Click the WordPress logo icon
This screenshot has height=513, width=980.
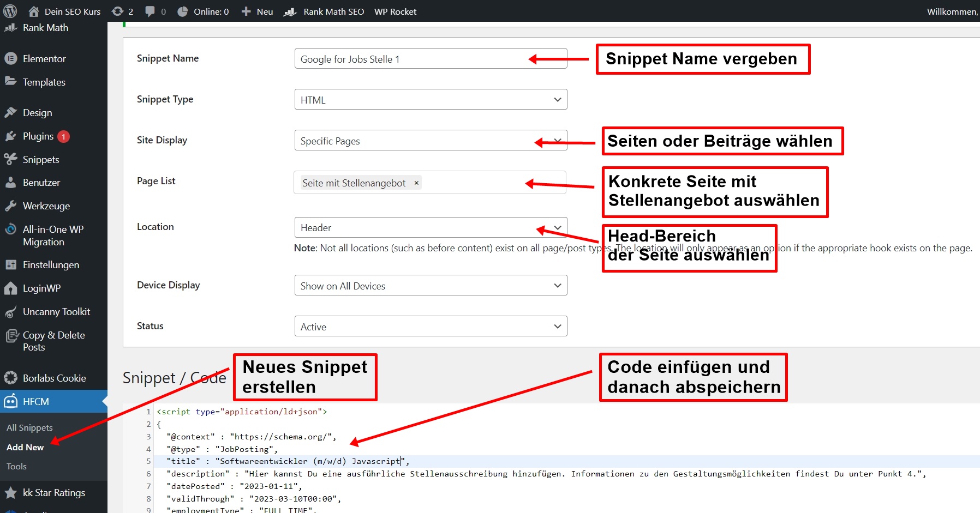coord(10,11)
